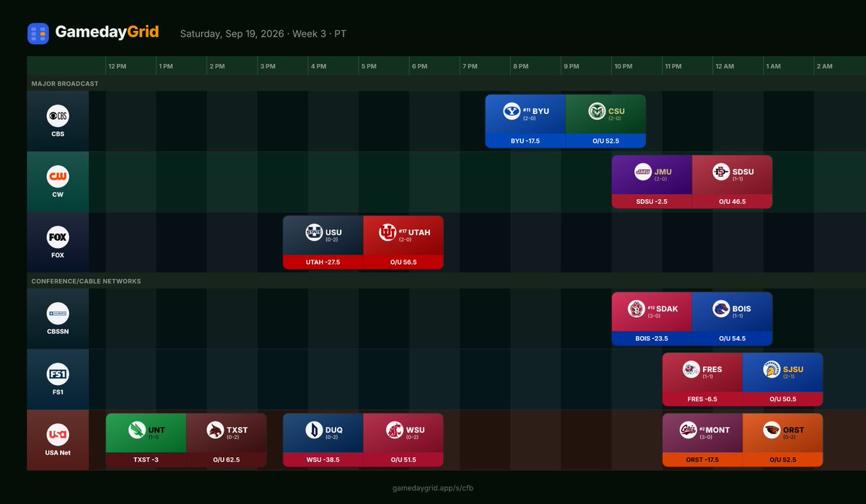Image resolution: width=866 pixels, height=504 pixels.
Task: Click the O/U 51.5 total
Action: (x=403, y=459)
